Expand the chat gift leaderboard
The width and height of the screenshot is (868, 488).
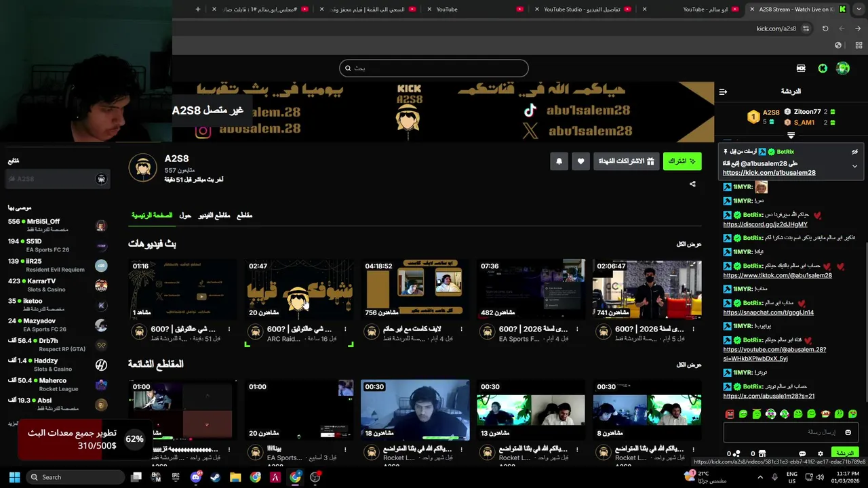pos(791,136)
